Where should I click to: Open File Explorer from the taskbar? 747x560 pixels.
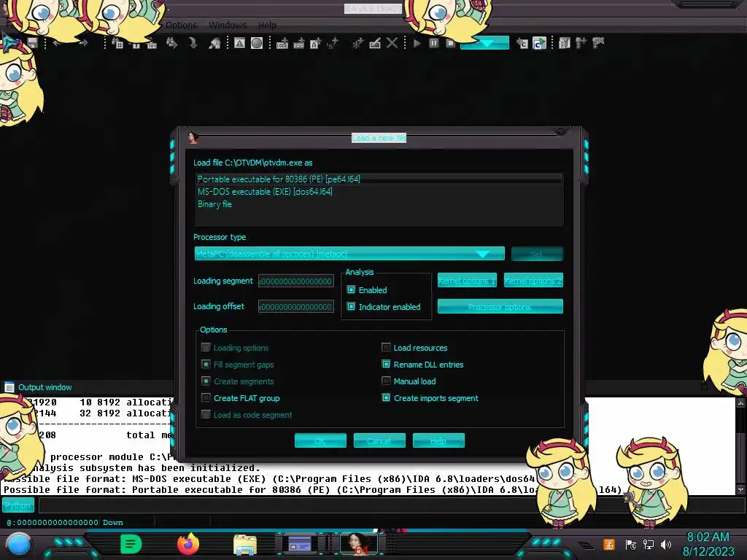(245, 545)
